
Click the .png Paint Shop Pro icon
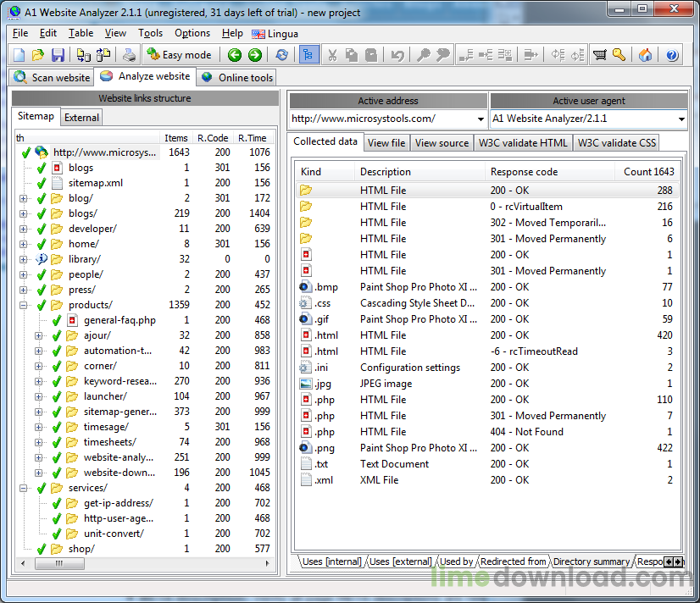point(305,448)
